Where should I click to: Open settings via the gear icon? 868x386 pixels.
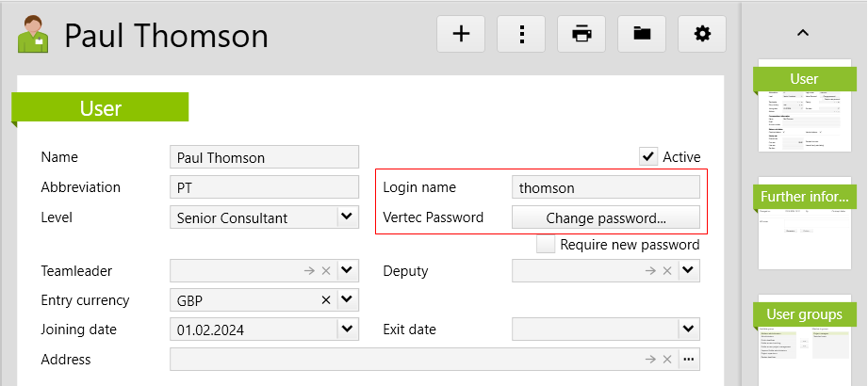702,34
